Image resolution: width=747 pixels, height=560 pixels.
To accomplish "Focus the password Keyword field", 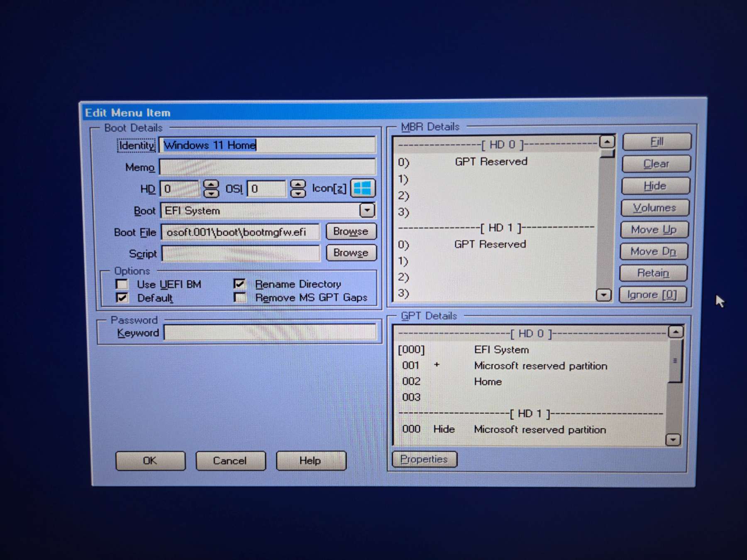I will 270,332.
